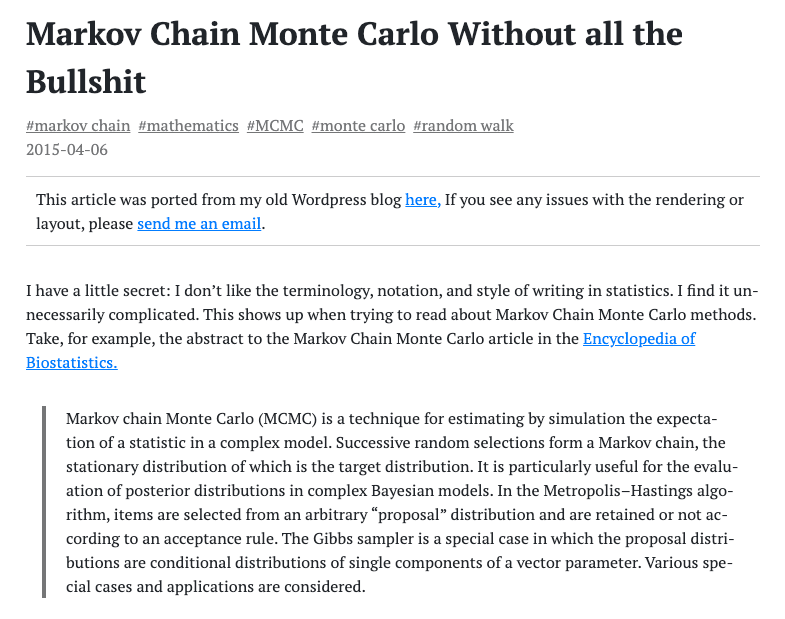Click the word "Bullshit" in the headline
This screenshot has height=619, width=785.
86,80
